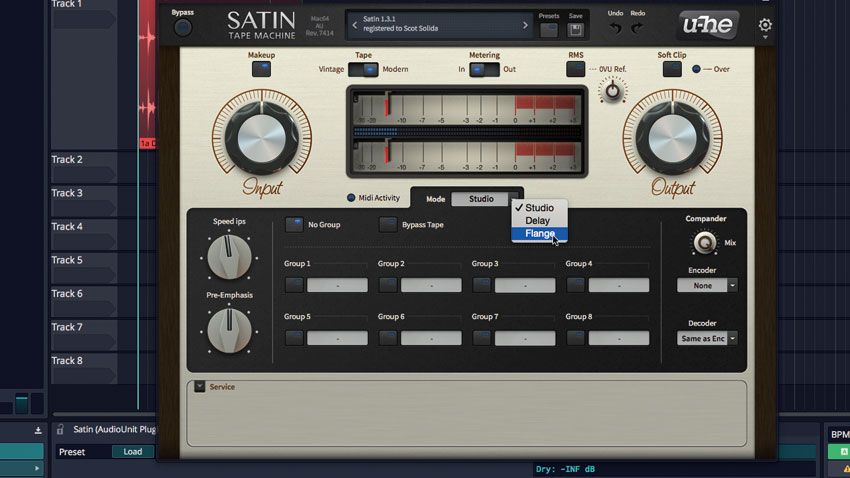Click Group 5 name field
850x478 pixels.
tap(337, 338)
